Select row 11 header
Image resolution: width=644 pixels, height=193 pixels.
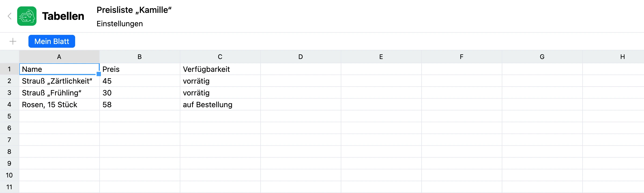point(9,187)
